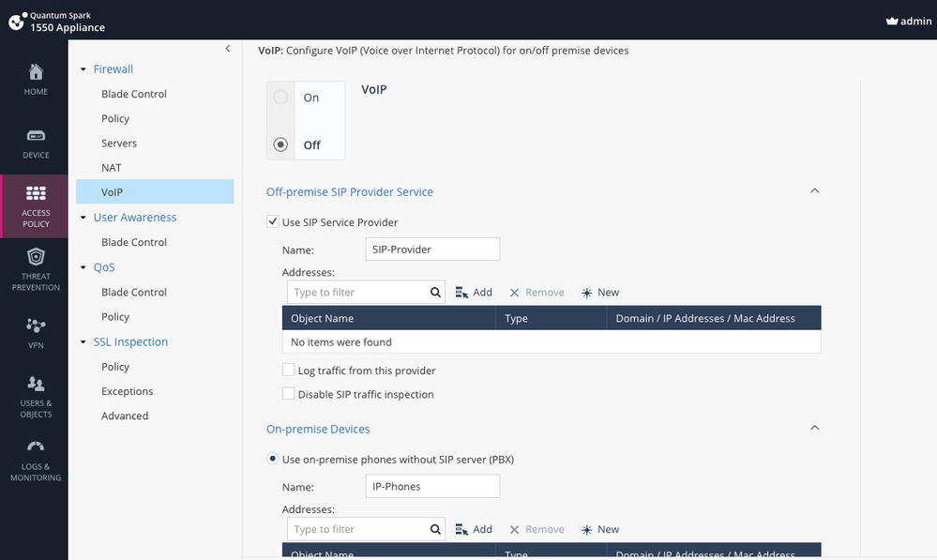Image resolution: width=937 pixels, height=560 pixels.
Task: Open NAT under Firewall
Action: click(112, 168)
